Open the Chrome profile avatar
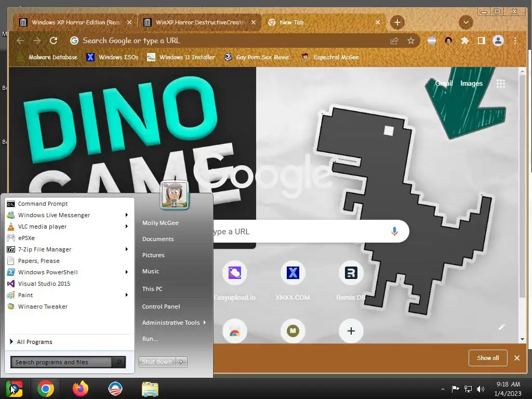The image size is (532, 399). point(498,41)
